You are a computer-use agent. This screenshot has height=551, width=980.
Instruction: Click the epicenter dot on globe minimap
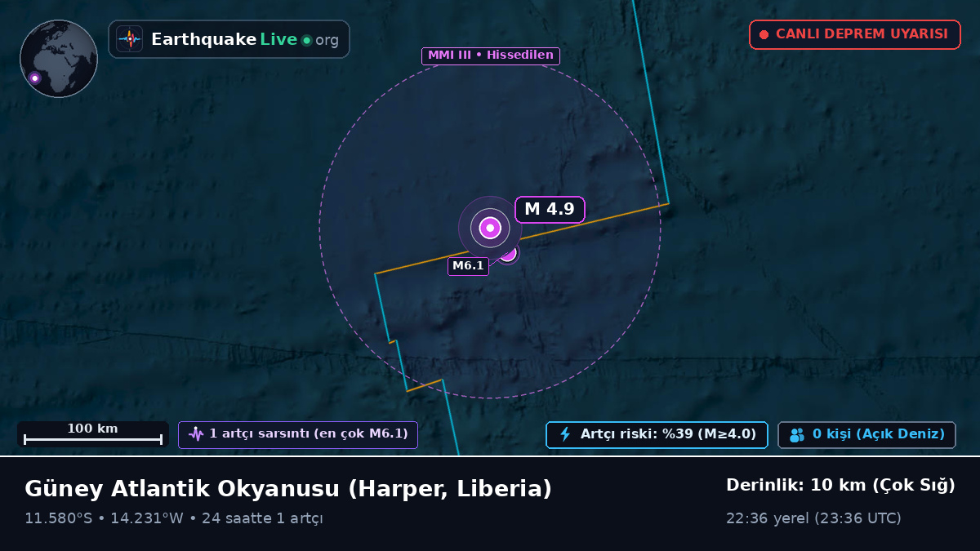pos(34,78)
